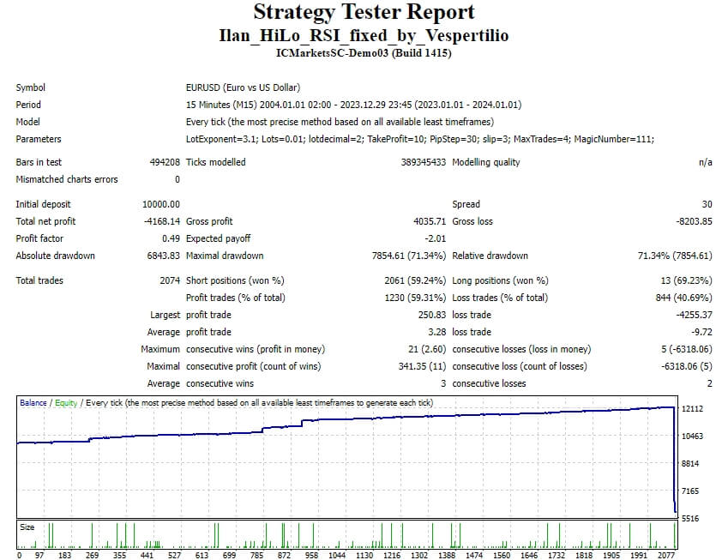Select the relative drawdown value 71.34% (7854.61)
The image size is (728, 560).
[x=675, y=256]
